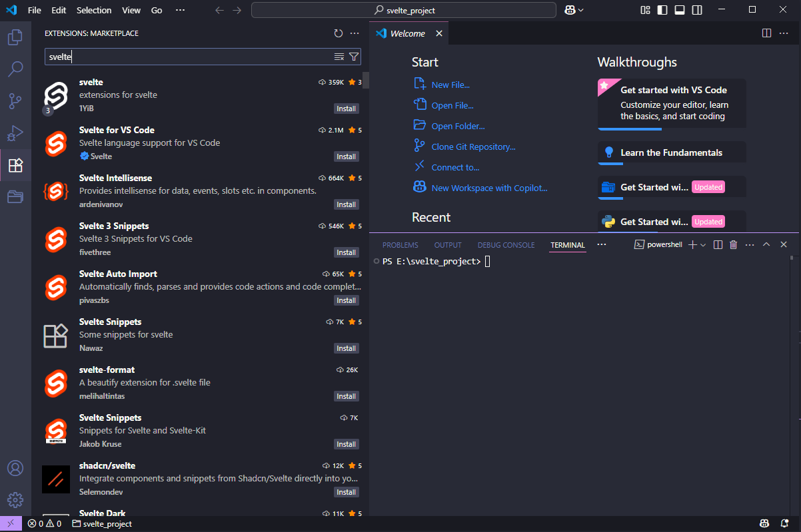Clear extensions search results

[339, 57]
